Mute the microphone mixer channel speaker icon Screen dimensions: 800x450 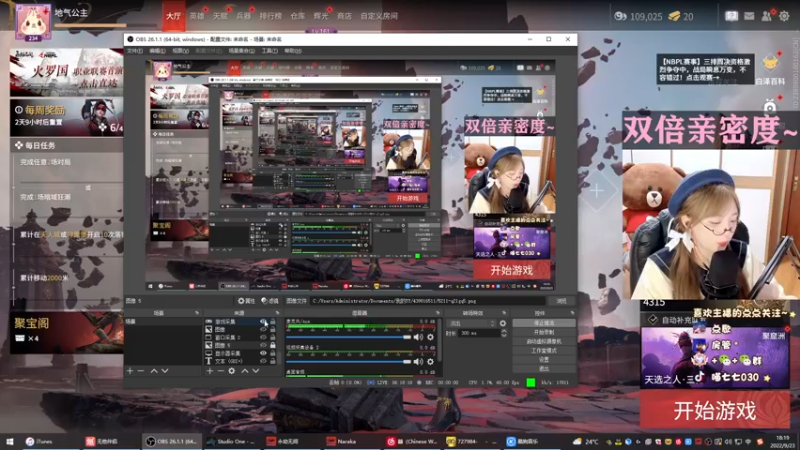click(418, 337)
